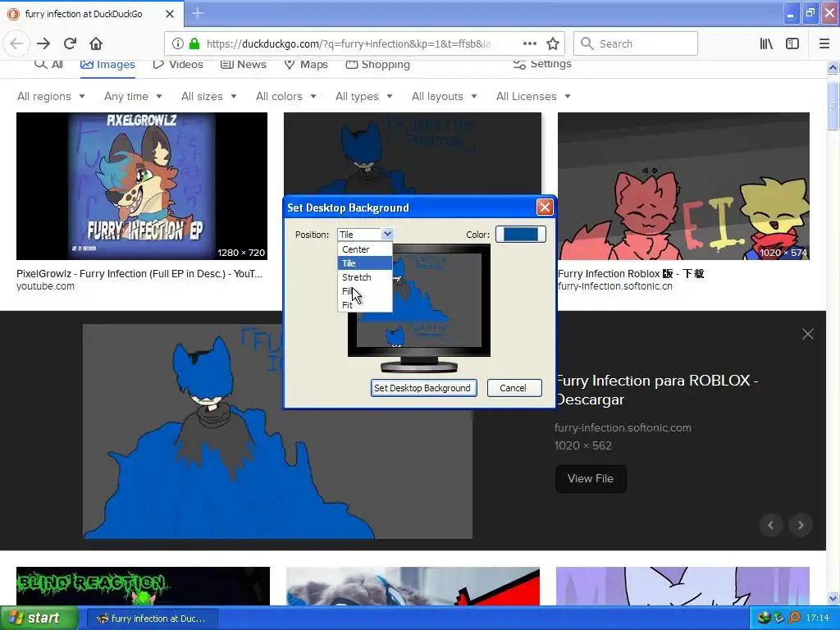The image size is (840, 630).
Task: Open the All layouts filter dropdown
Action: click(444, 97)
